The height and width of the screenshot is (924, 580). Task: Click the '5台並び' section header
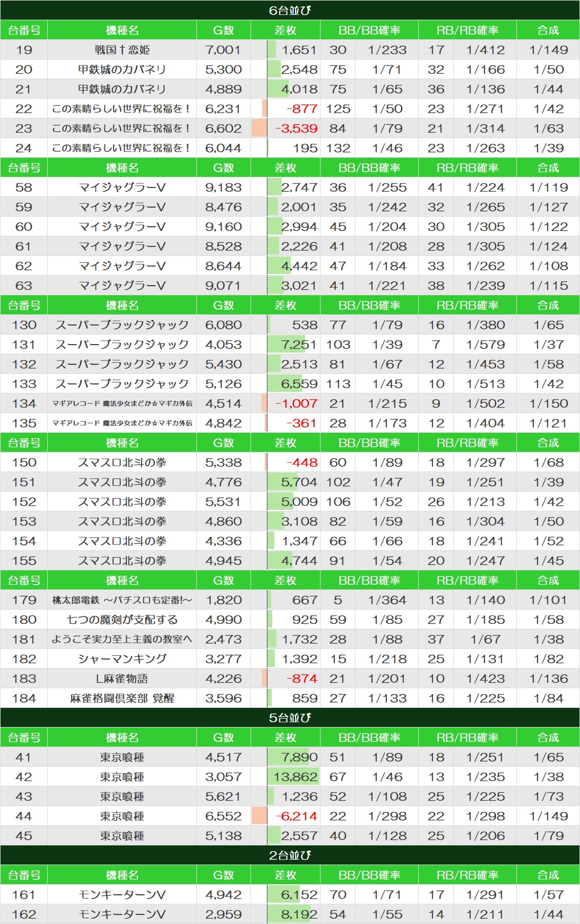click(x=290, y=717)
